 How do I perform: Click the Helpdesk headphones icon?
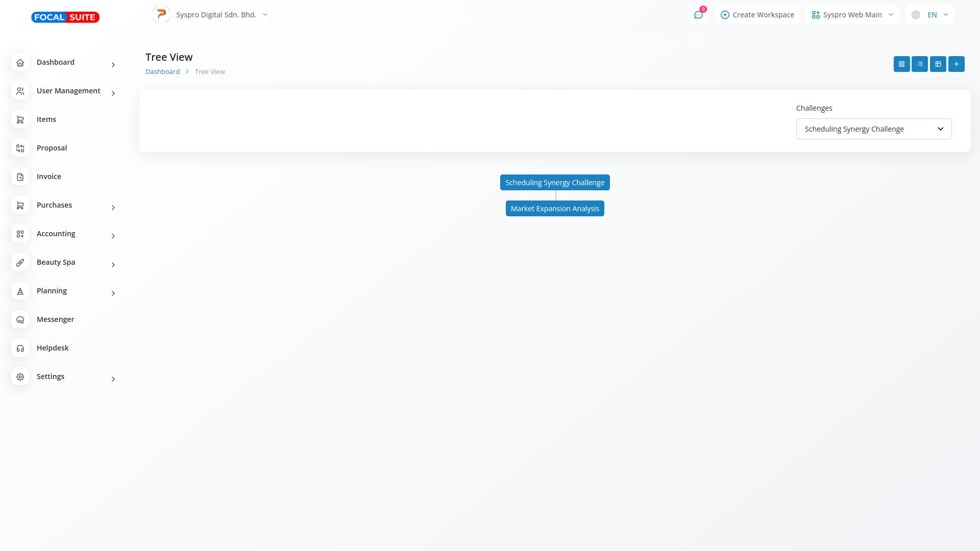pos(20,348)
